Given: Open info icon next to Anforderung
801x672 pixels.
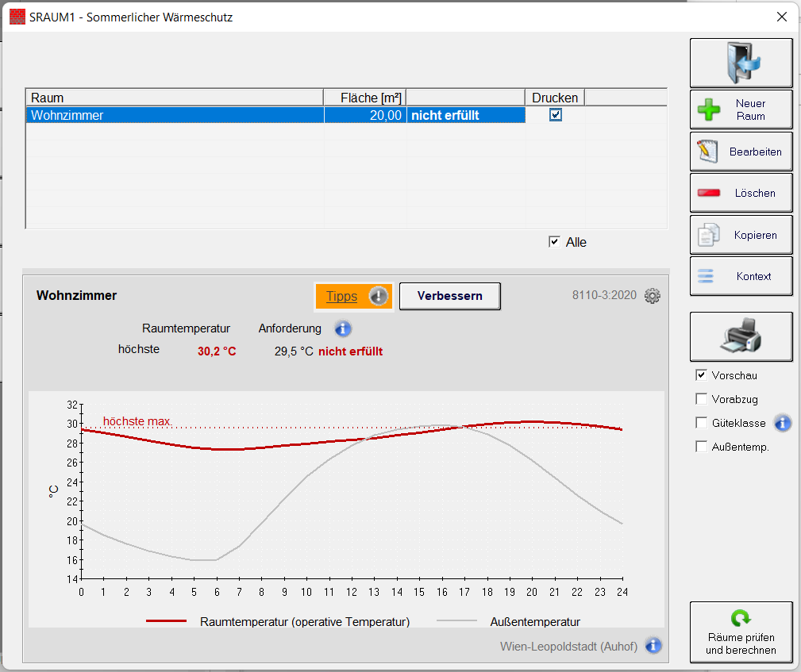Looking at the screenshot, I should click(343, 328).
